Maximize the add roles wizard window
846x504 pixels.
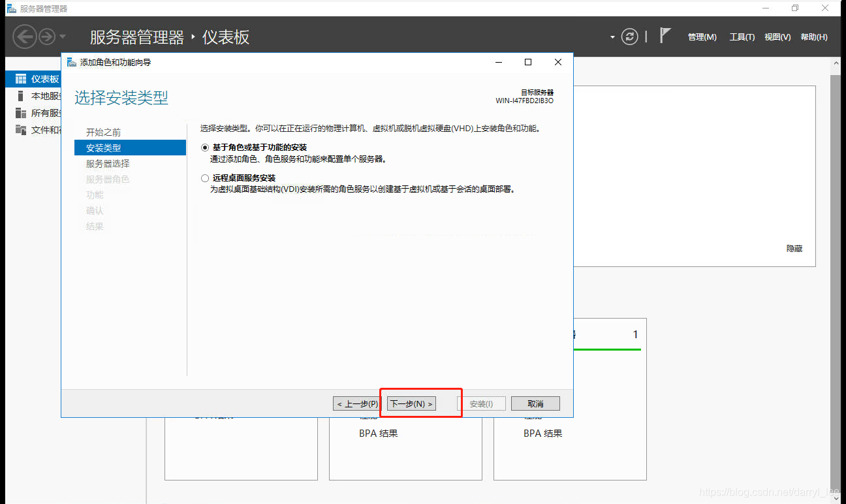point(528,62)
